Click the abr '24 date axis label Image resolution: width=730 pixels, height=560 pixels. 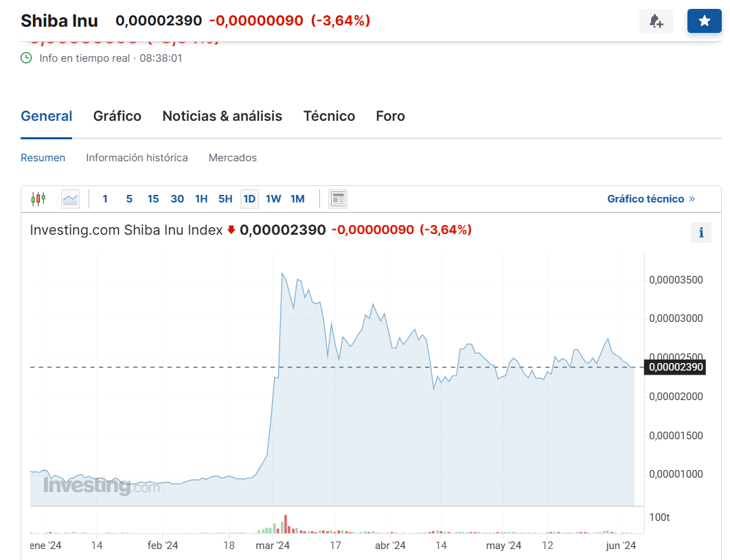tap(390, 546)
